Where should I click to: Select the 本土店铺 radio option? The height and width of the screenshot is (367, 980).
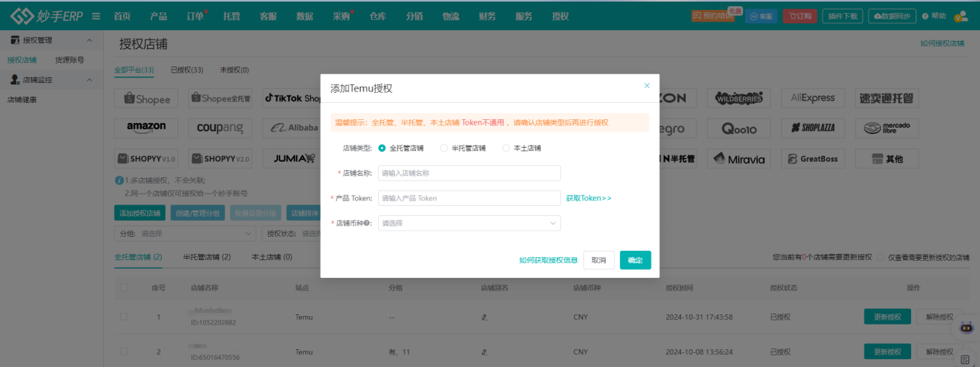pyautogui.click(x=506, y=148)
